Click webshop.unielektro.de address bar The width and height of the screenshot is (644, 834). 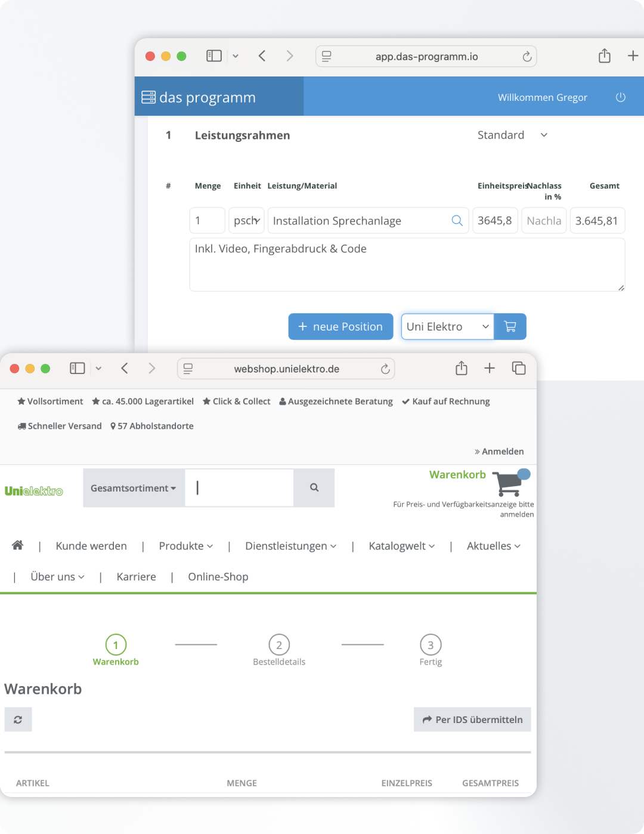click(x=286, y=369)
